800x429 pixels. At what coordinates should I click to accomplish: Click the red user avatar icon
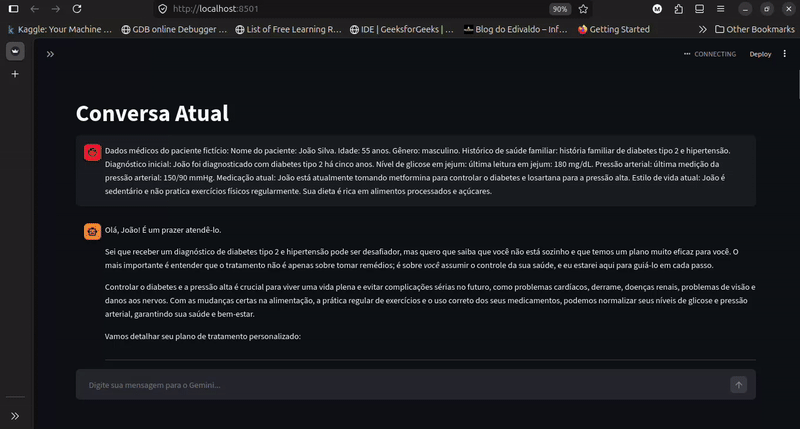[x=92, y=152]
